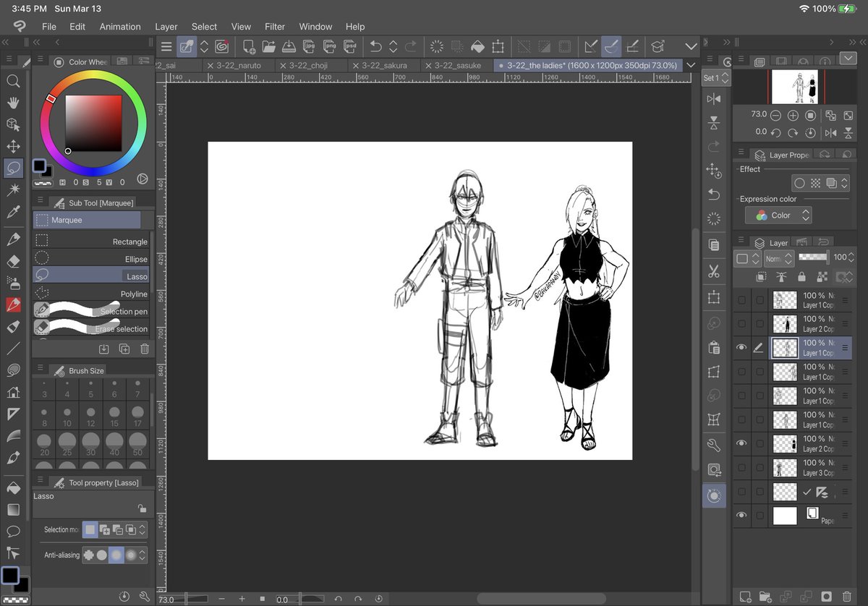Image resolution: width=868 pixels, height=606 pixels.
Task: Select the Move layer tool
Action: click(13, 146)
